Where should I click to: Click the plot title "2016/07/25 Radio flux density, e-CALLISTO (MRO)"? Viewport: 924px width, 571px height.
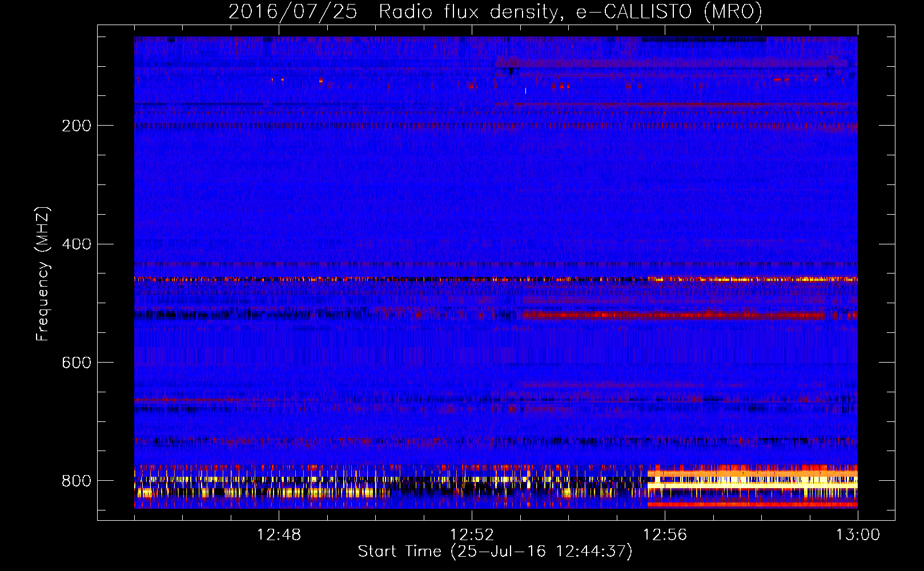pyautogui.click(x=495, y=11)
